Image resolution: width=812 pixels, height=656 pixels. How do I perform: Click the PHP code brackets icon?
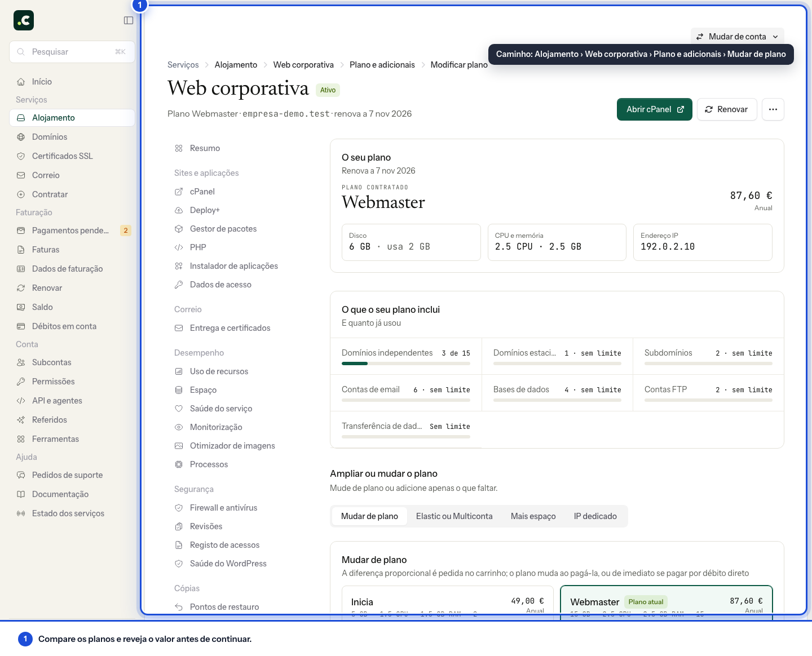[179, 247]
